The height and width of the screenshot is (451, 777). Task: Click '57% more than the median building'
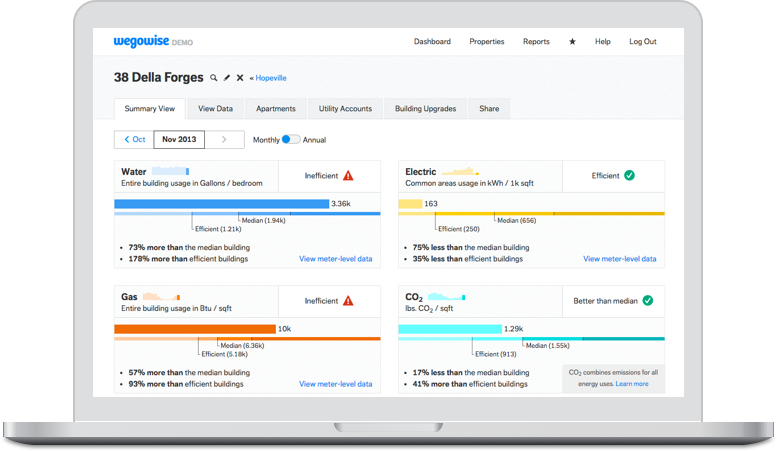click(189, 373)
